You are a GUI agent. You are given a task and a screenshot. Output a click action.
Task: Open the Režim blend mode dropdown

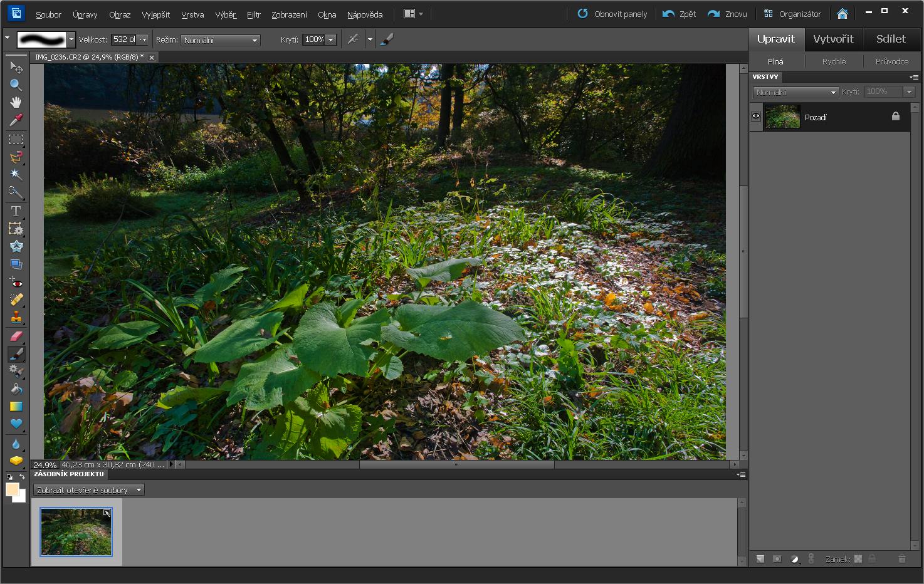click(221, 40)
